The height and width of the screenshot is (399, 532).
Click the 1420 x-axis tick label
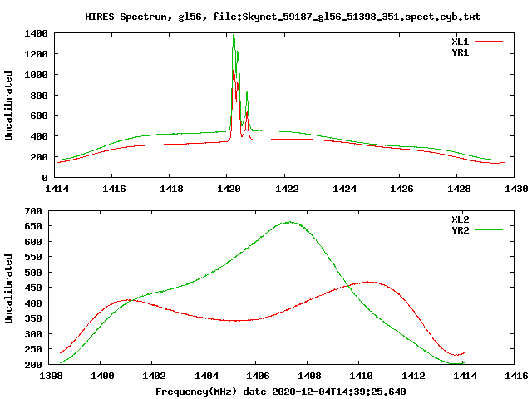tap(229, 189)
